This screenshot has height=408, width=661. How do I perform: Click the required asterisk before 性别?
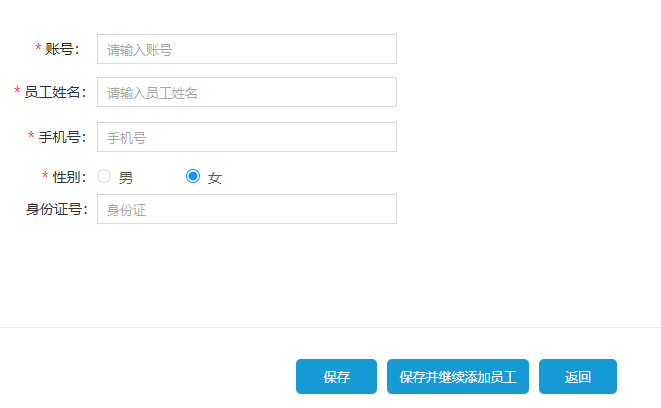(x=45, y=177)
